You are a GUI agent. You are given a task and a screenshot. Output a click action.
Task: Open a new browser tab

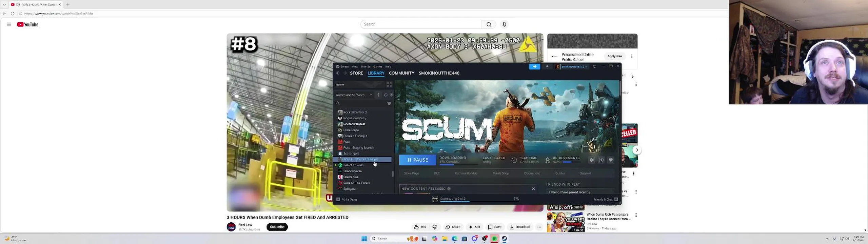tap(68, 4)
